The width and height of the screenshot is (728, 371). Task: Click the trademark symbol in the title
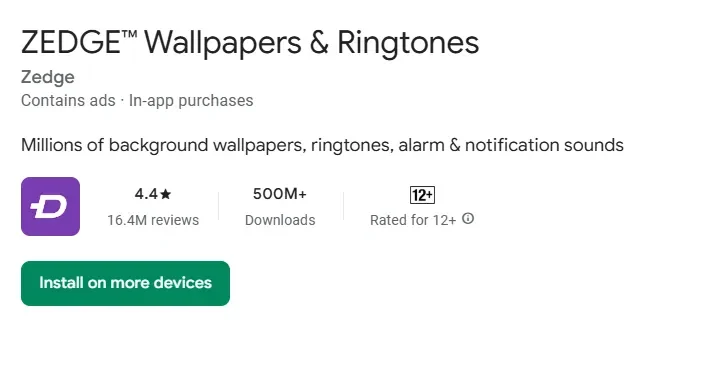tap(130, 34)
